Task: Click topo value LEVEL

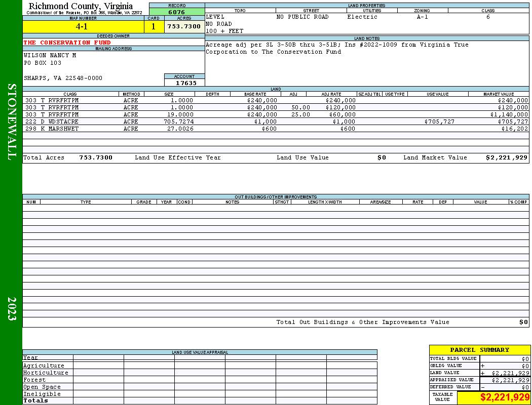Action: pos(215,17)
